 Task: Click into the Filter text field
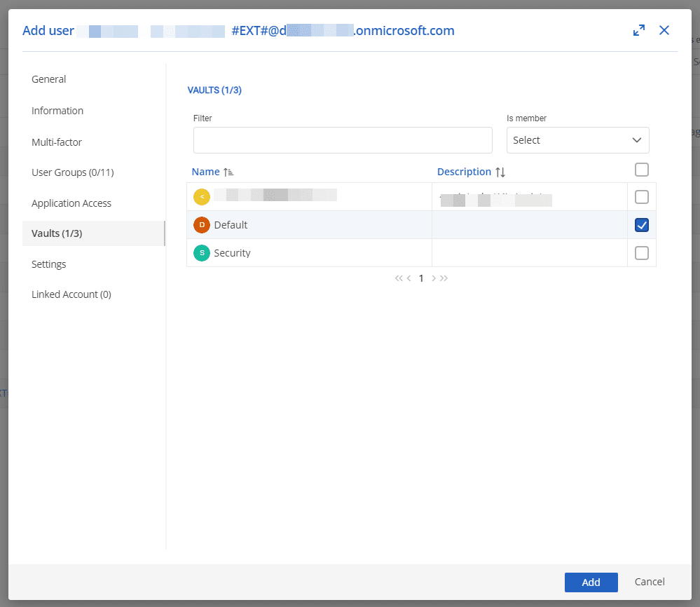pyautogui.click(x=343, y=140)
